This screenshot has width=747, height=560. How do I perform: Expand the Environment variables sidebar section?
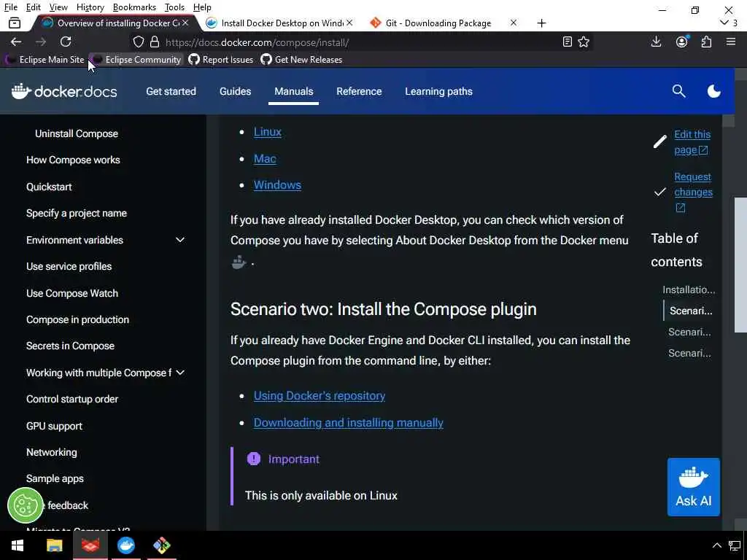[x=180, y=239]
